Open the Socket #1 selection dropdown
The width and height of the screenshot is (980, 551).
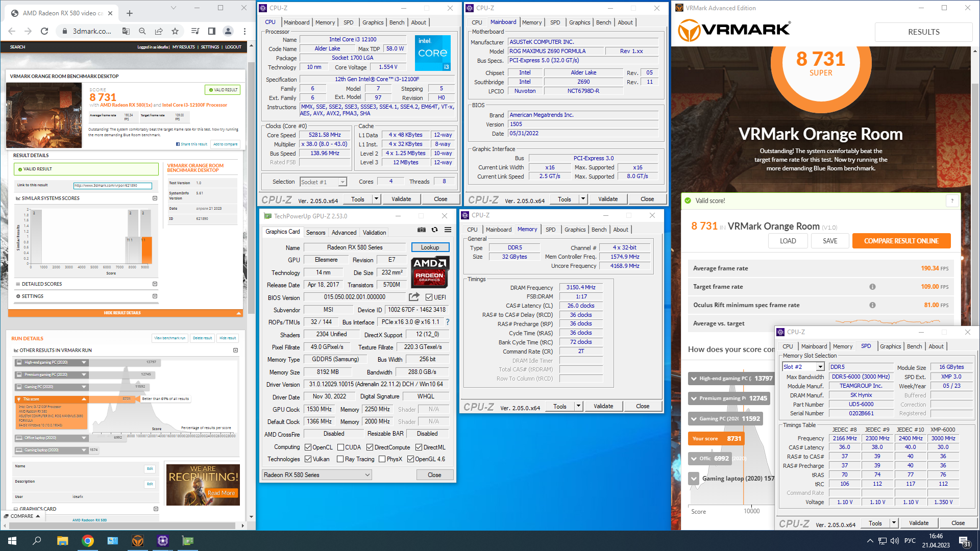coord(323,182)
